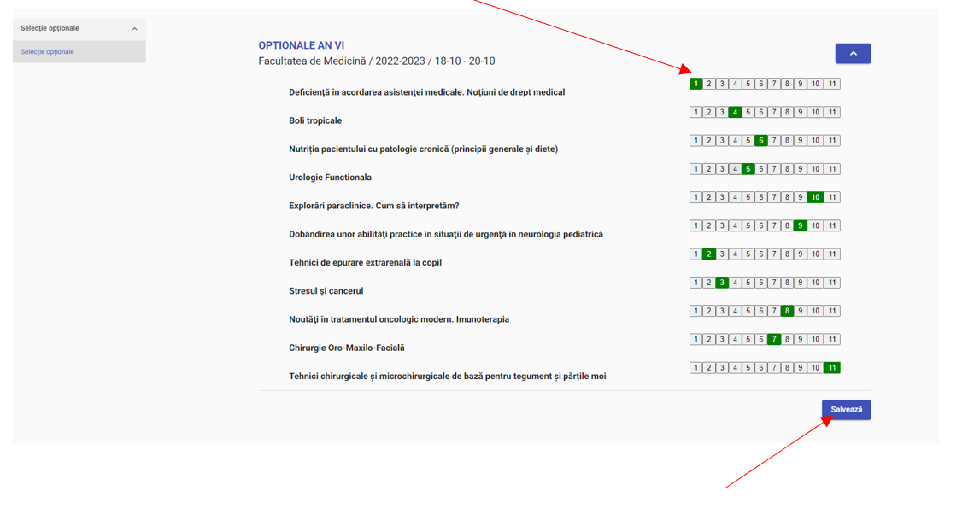Click the green rank 8 of Noutăți în tratamentul oncologic
The image size is (980, 520).
787,311
